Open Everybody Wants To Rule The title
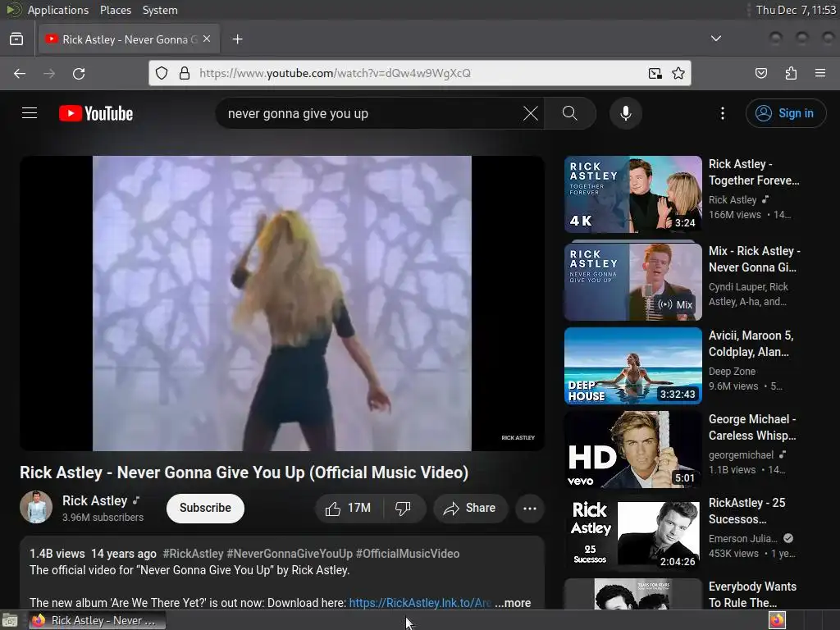The height and width of the screenshot is (630, 840). [752, 595]
